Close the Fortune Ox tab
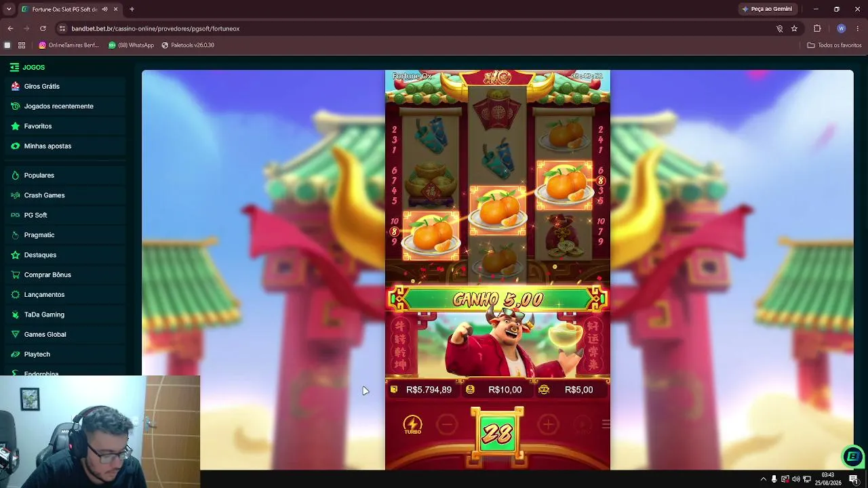The width and height of the screenshot is (868, 488). pos(116,9)
